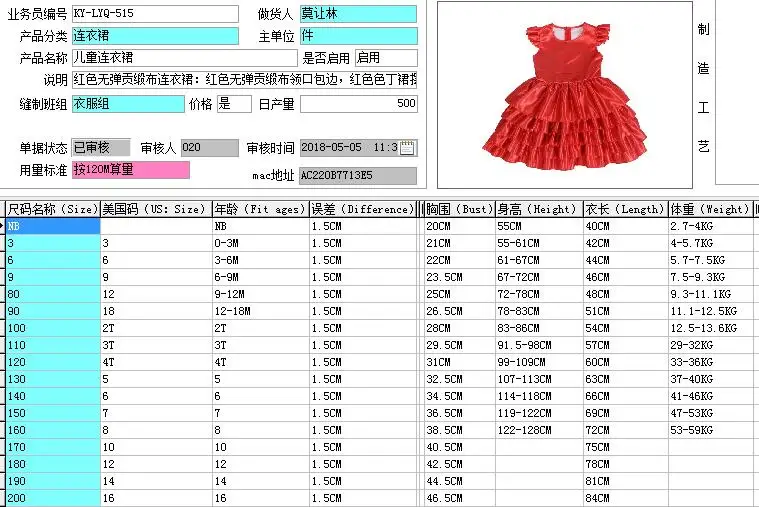Select size cell 100 in the size column
759x507 pixels.
pos(53,328)
